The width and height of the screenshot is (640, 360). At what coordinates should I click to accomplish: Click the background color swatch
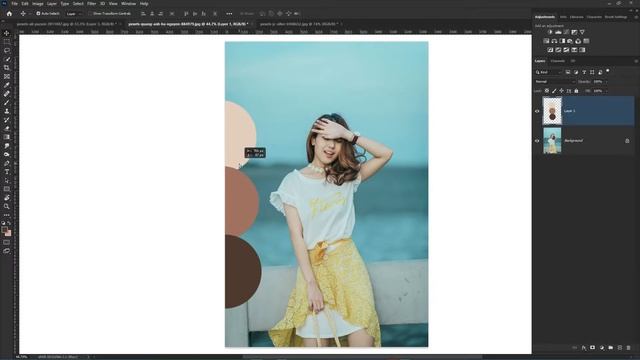click(8, 233)
